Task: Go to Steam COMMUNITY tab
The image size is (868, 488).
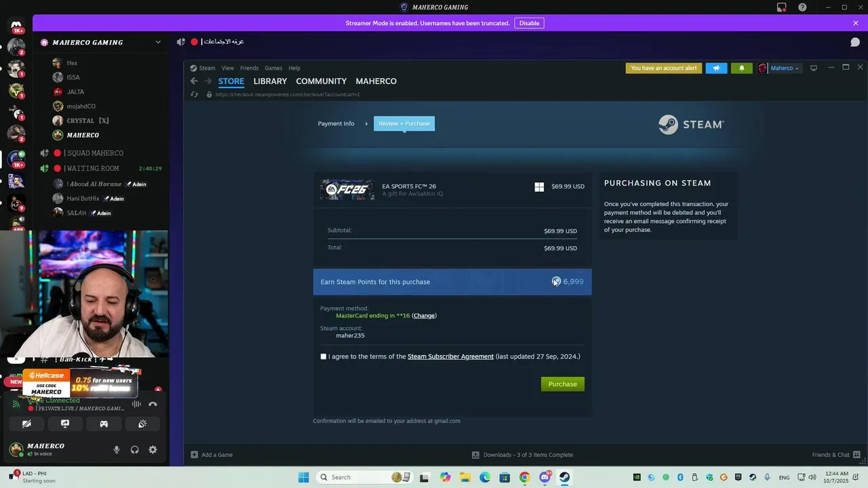Action: coord(321,81)
